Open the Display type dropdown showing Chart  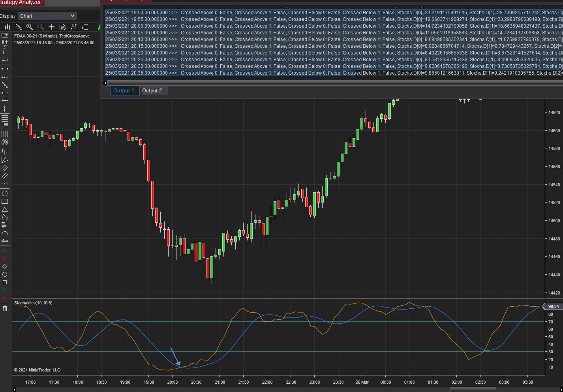tap(47, 16)
